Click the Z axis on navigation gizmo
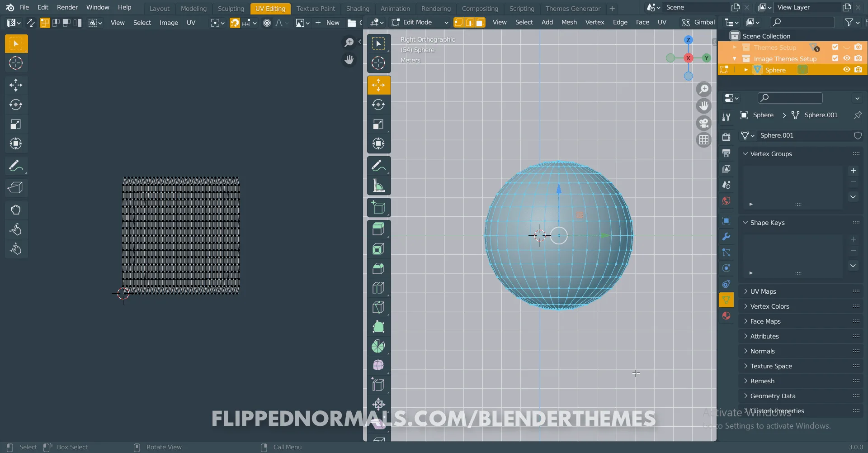This screenshot has height=453, width=868. [688, 40]
